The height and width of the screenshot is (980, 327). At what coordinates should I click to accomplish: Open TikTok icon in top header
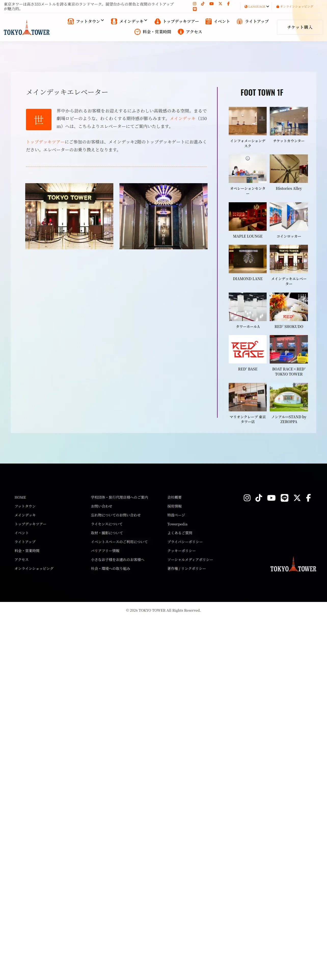[x=203, y=4]
